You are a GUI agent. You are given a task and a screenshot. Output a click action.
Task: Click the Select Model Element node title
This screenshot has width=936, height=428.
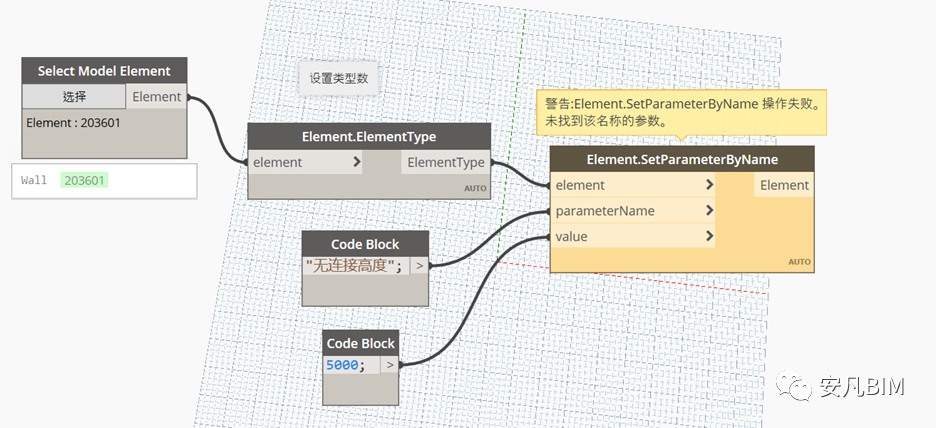(x=104, y=71)
